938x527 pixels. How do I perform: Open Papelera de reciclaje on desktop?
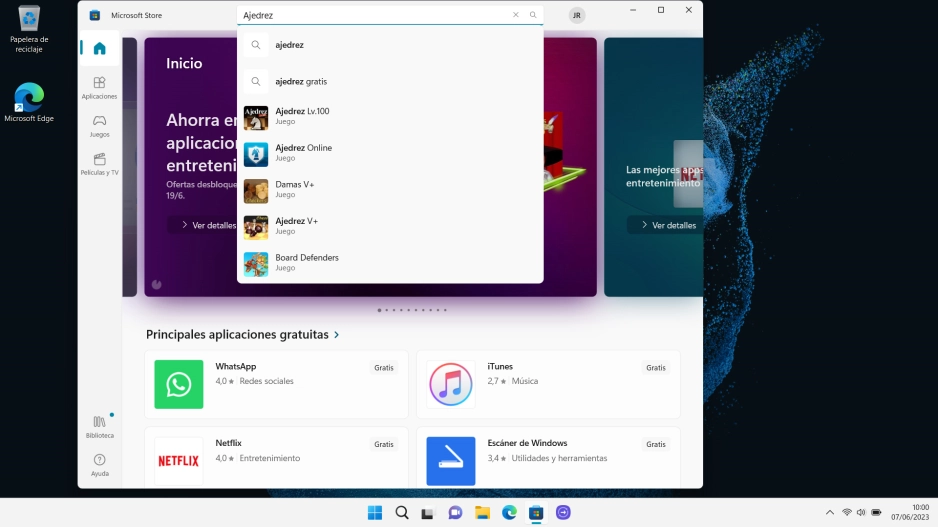pos(29,29)
